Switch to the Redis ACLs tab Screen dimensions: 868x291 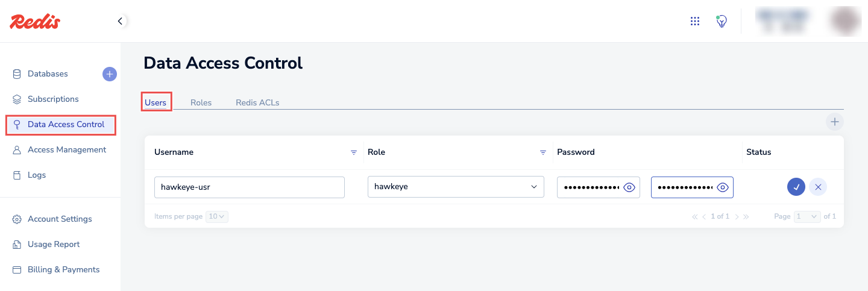pyautogui.click(x=257, y=102)
